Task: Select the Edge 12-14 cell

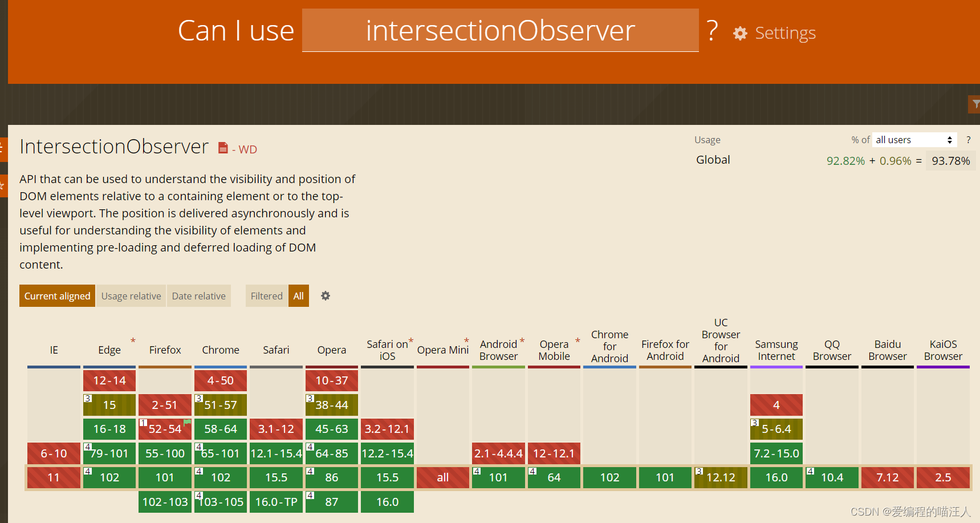Action: 109,380
